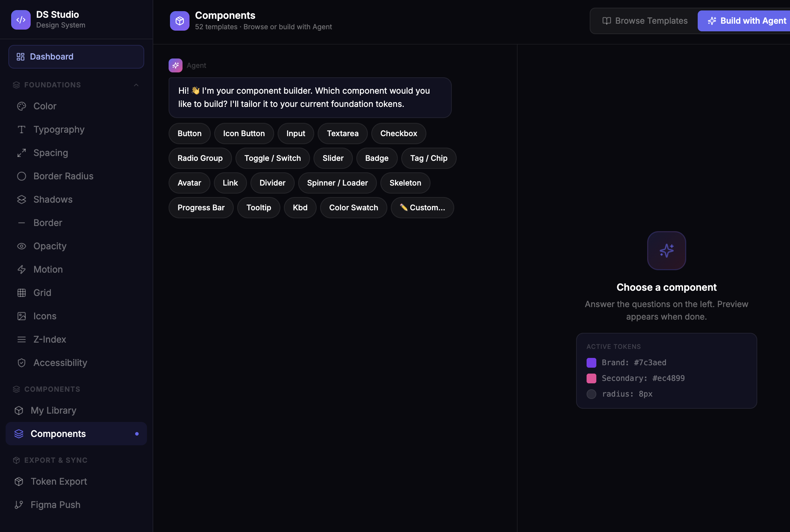Image resolution: width=790 pixels, height=532 pixels.
Task: Click the Grid table icon
Action: pyautogui.click(x=22, y=293)
